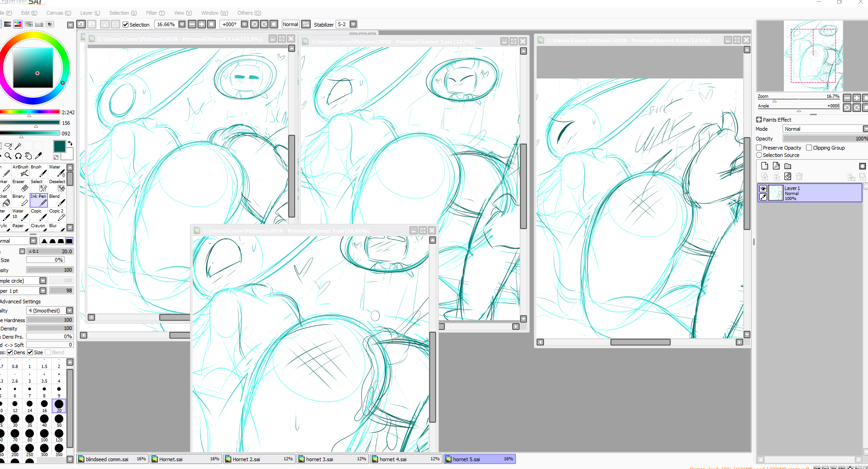Click the Normal view mode button
This screenshot has width=868, height=469.
(290, 24)
